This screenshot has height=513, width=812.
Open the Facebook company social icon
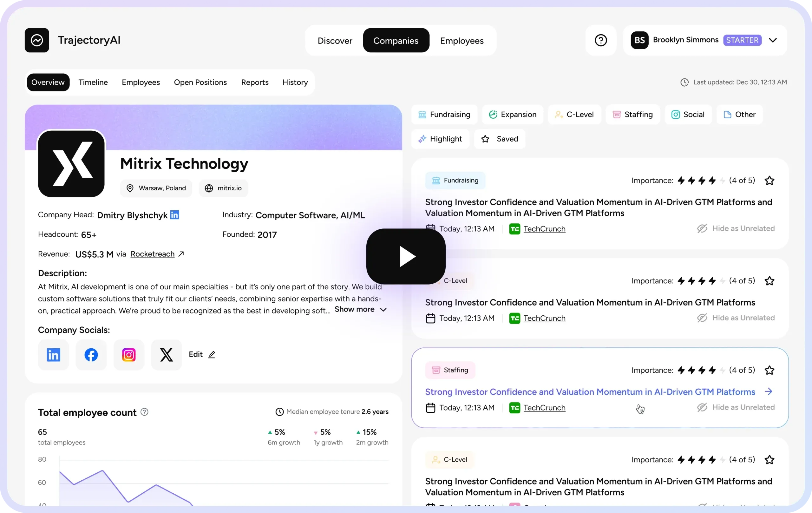(x=91, y=355)
